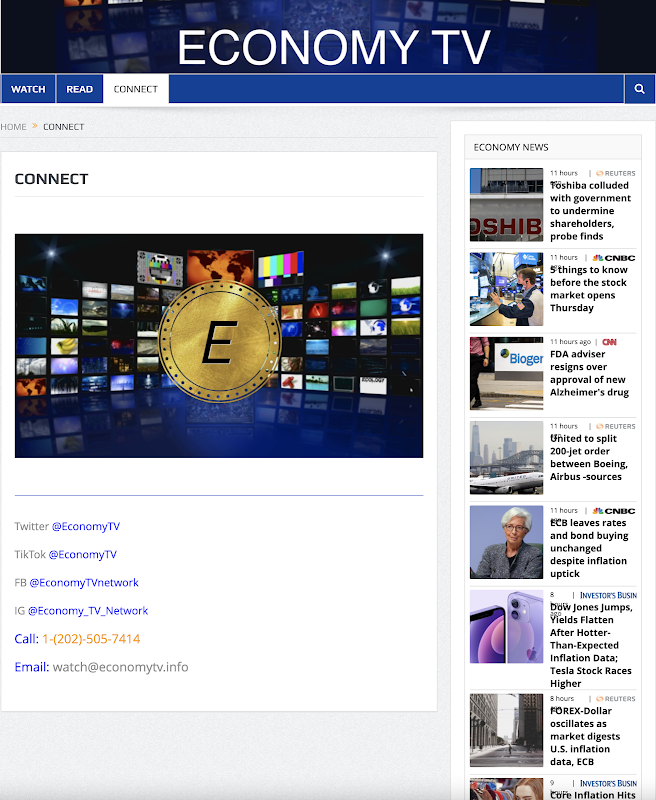Select the CONNECT navigation tab
This screenshot has height=800, width=656.
pyautogui.click(x=136, y=89)
